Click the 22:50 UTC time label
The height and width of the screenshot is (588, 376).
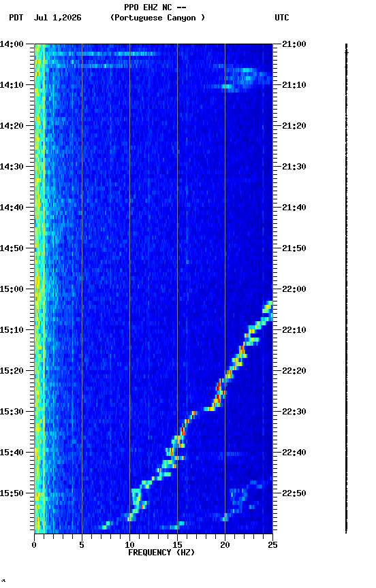point(294,493)
